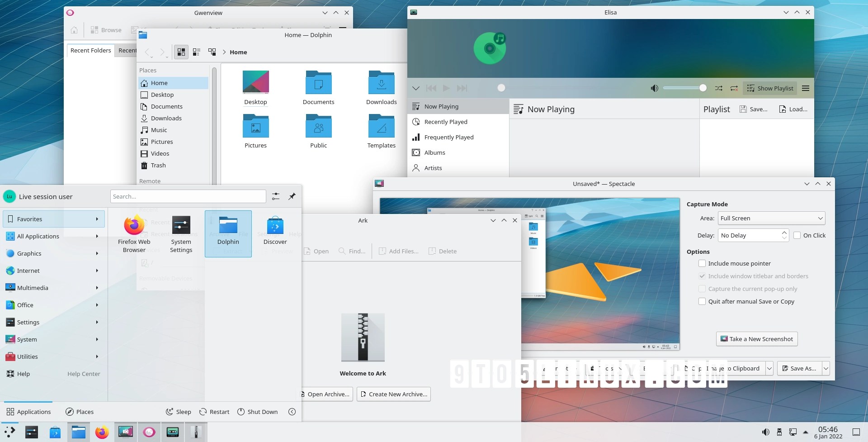The height and width of the screenshot is (442, 868).
Task: Expand All Applications in the launcher
Action: 54,236
